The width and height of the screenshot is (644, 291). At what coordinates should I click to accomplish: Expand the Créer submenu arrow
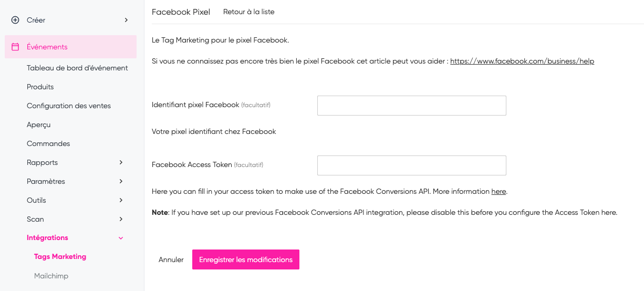click(x=126, y=20)
